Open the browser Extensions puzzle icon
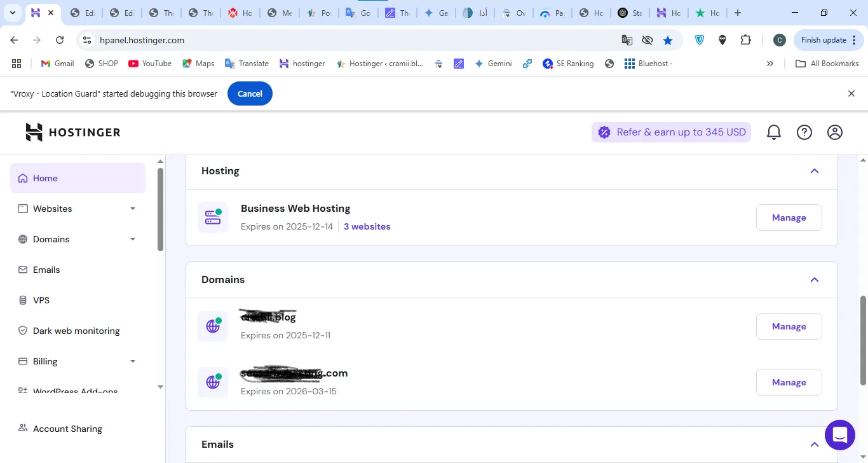 point(745,40)
